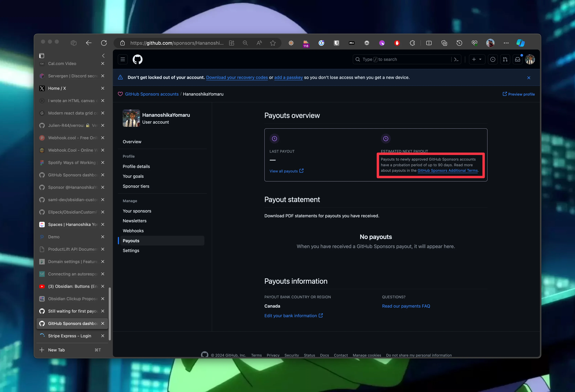Open the red stop-hand extension icon
This screenshot has width=575, height=392.
[x=397, y=43]
